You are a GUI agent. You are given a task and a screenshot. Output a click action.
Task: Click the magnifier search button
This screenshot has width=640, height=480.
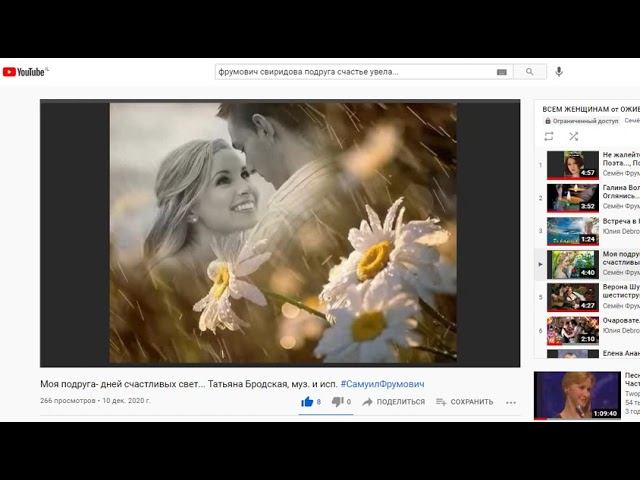point(529,72)
